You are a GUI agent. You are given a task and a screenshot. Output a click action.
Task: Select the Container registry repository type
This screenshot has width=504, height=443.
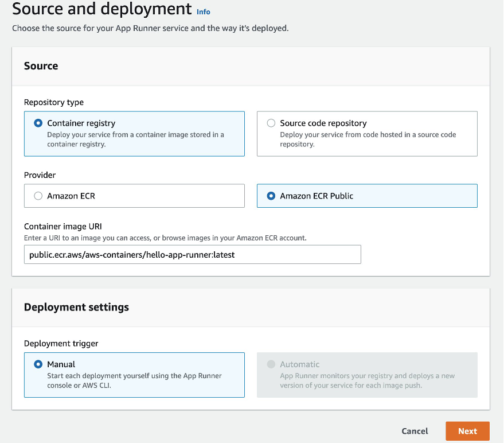point(40,123)
